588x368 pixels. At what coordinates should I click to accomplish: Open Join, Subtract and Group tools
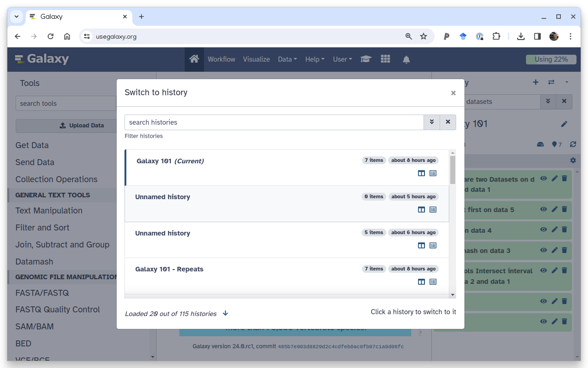coord(62,245)
